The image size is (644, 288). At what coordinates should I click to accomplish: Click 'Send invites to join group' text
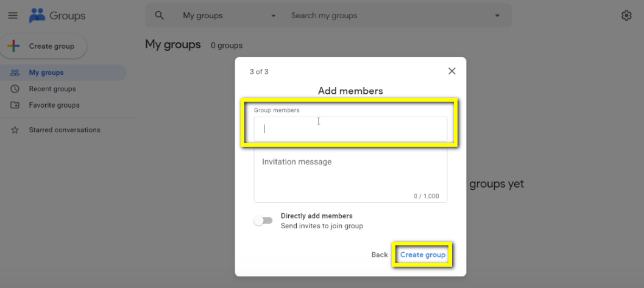point(322,226)
